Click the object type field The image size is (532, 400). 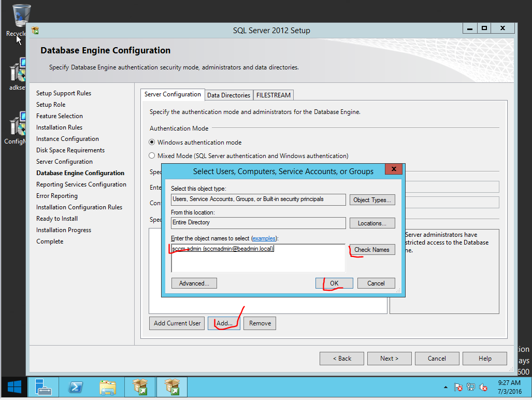[x=258, y=199]
